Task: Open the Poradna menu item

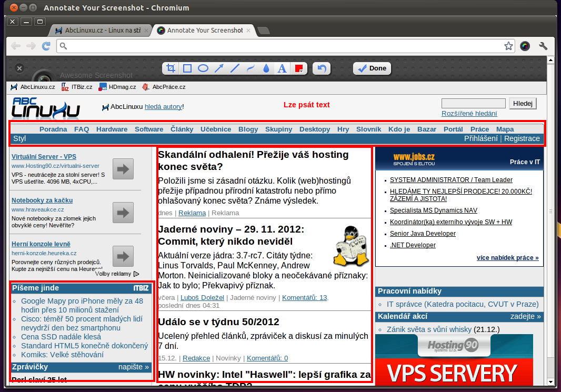Action: 53,129
